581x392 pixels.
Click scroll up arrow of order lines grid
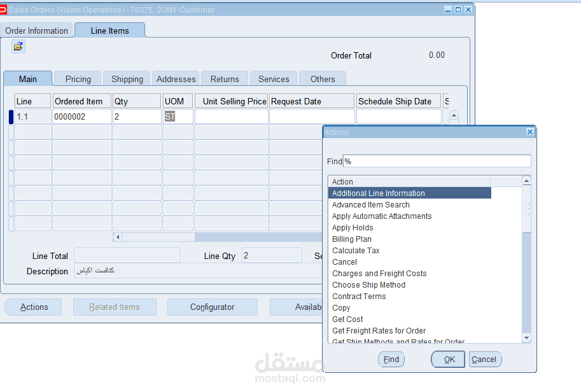click(454, 115)
